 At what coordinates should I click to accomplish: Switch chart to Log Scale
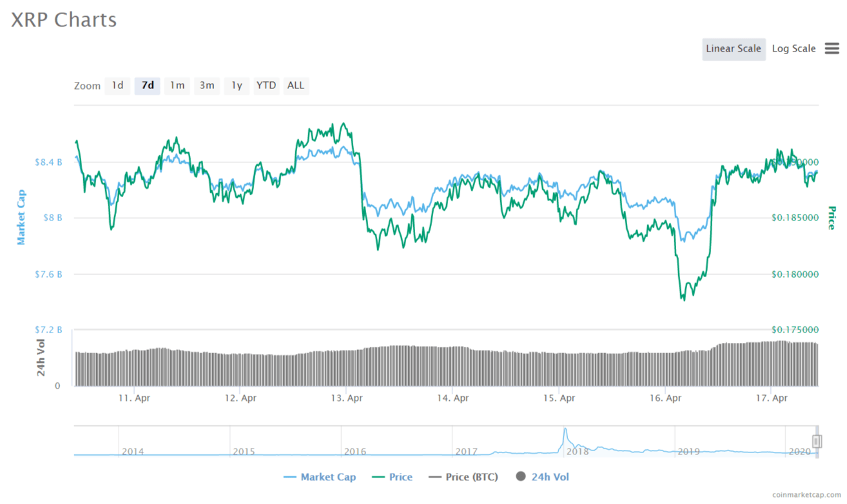point(793,49)
